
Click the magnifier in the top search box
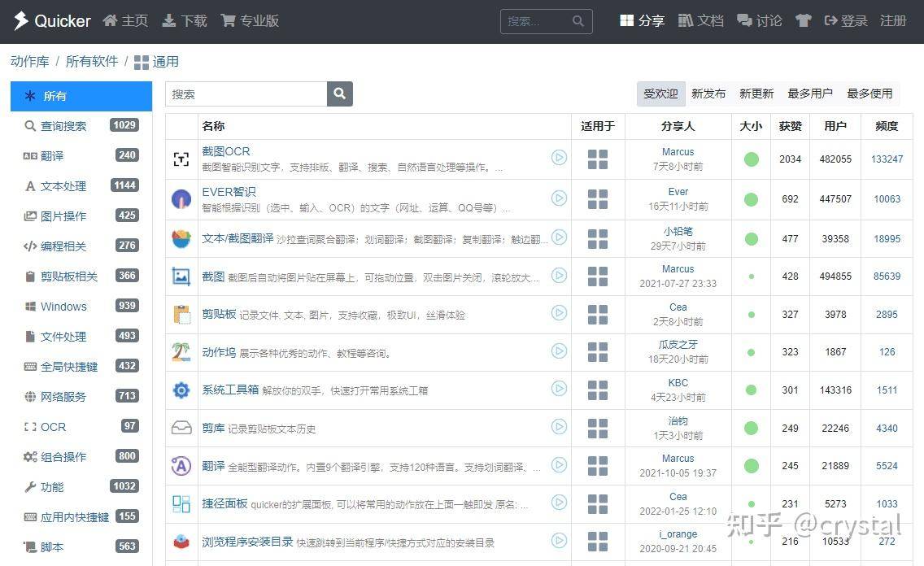pos(578,21)
